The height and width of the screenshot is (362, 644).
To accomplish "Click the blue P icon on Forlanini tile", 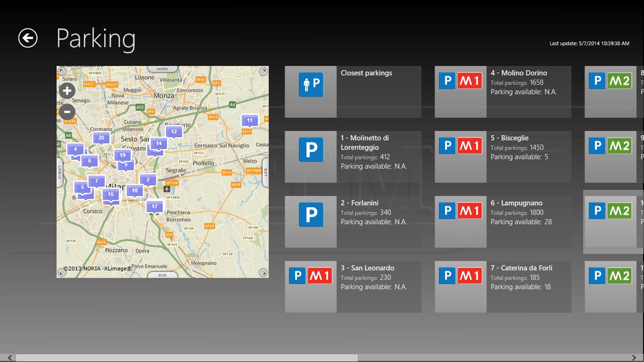I will [310, 214].
